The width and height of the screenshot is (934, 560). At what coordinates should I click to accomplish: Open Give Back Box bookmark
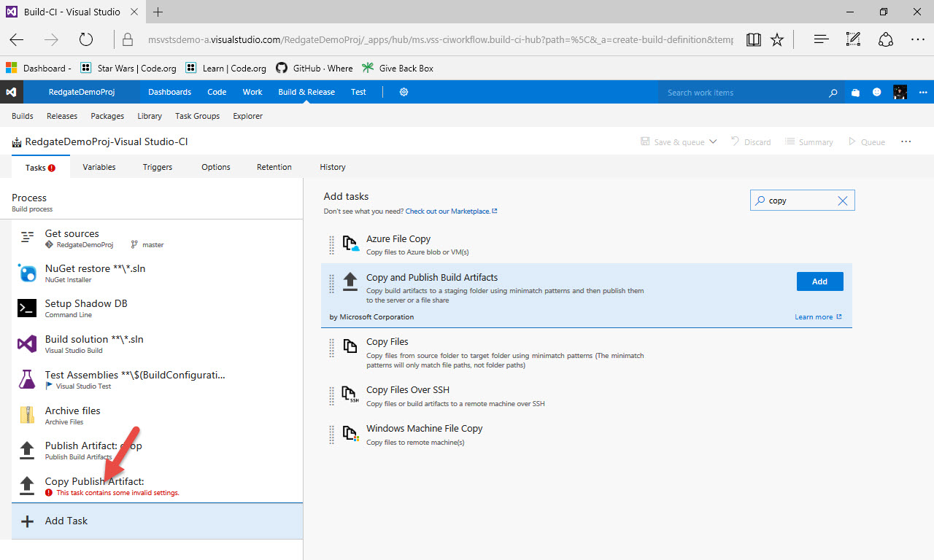pyautogui.click(x=397, y=68)
